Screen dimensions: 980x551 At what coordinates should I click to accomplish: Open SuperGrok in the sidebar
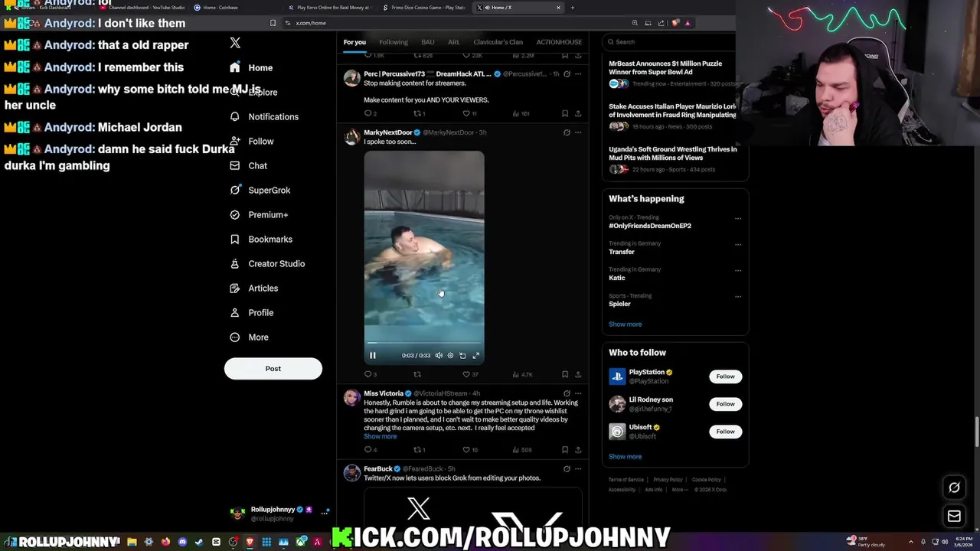click(x=260, y=190)
